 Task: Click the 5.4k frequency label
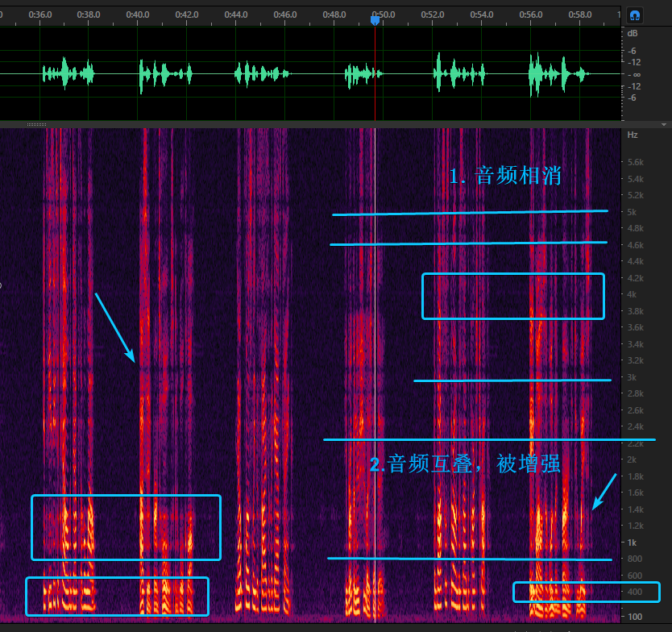[636, 179]
